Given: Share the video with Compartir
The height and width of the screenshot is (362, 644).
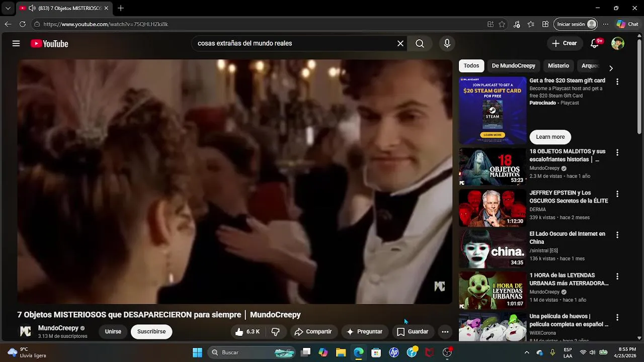Looking at the screenshot, I should [313, 332].
